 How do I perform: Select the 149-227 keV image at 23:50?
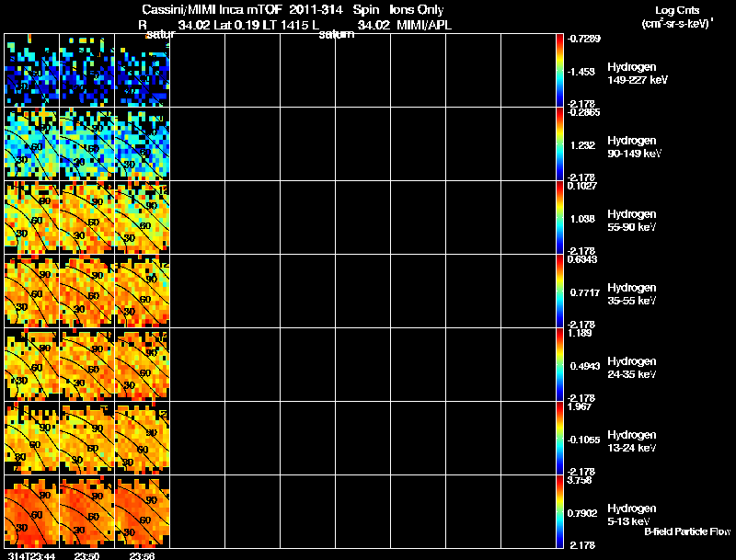(x=87, y=71)
